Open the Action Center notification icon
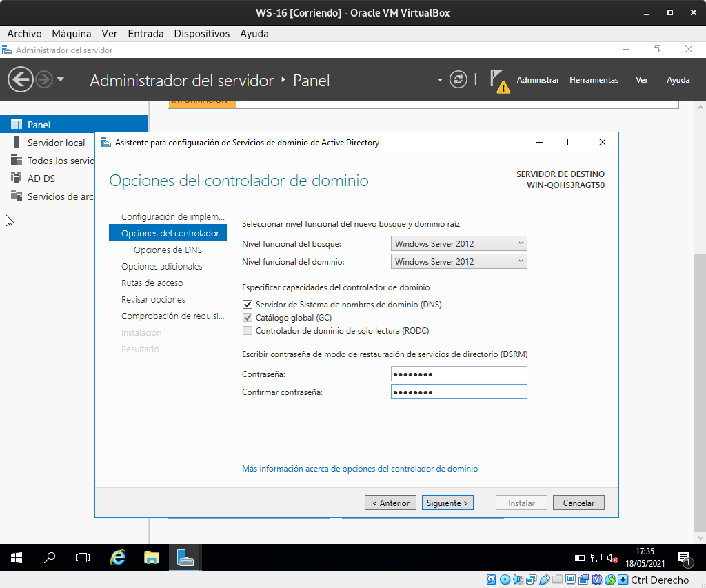 tap(683, 558)
